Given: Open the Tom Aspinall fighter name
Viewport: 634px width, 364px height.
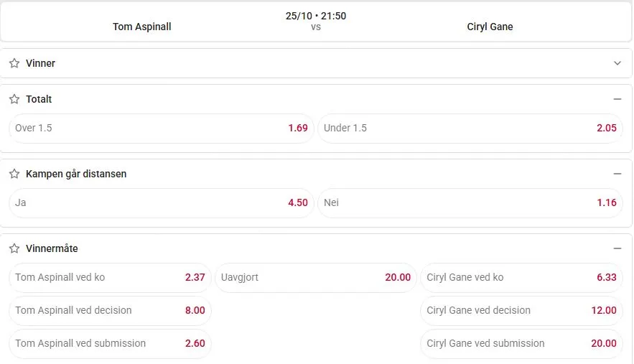Looking at the screenshot, I should click(142, 27).
